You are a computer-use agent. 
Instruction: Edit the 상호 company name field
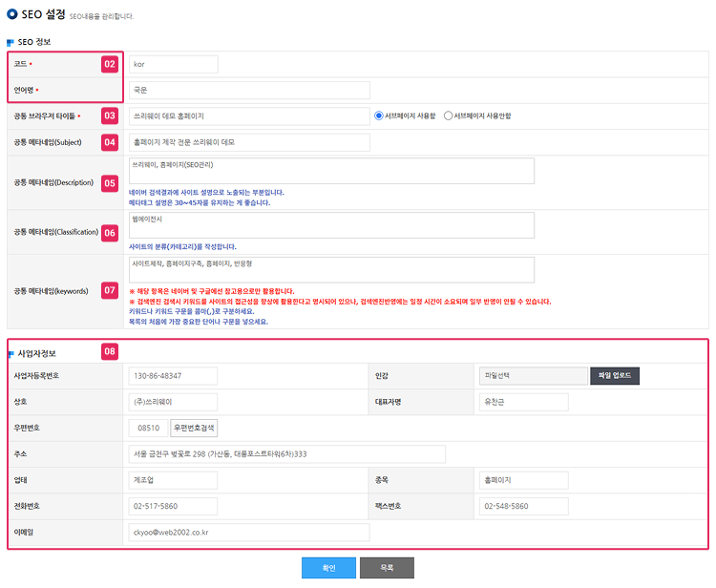(x=173, y=402)
